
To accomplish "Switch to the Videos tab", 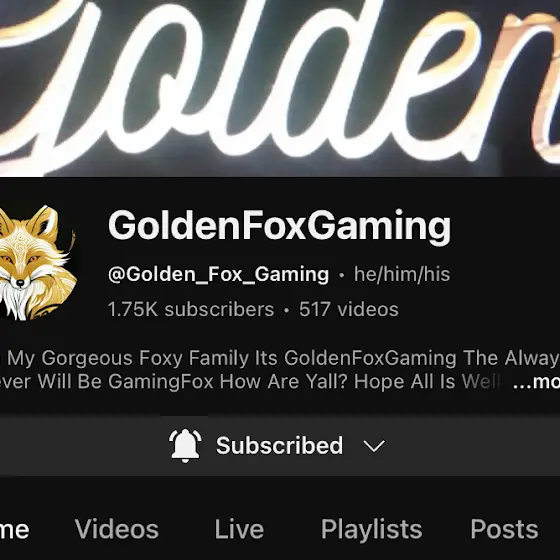I will coord(117,529).
